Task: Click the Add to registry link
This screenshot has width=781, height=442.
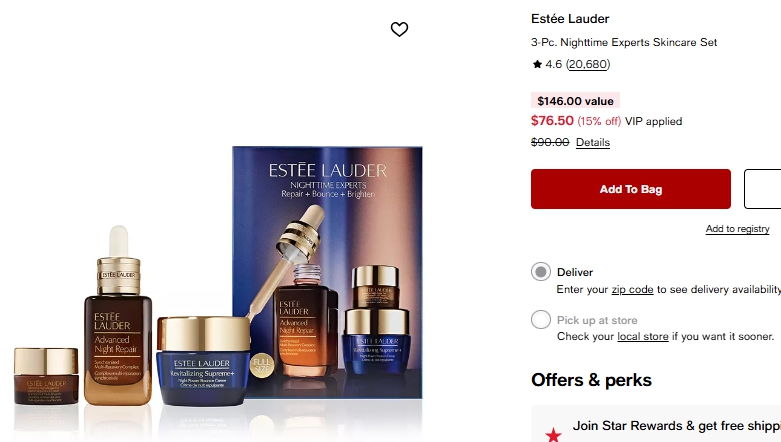Action: (x=737, y=229)
